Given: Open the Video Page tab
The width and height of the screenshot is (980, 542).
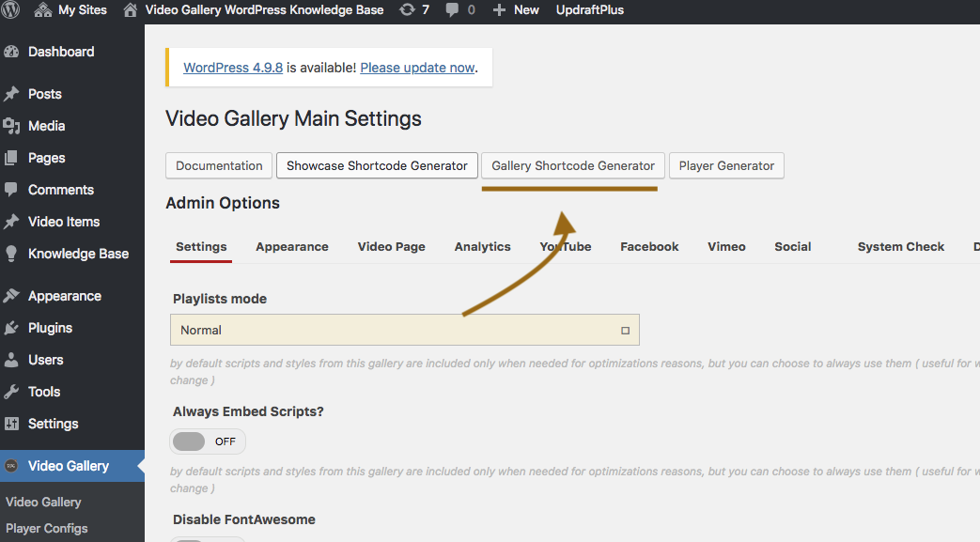Looking at the screenshot, I should (391, 247).
